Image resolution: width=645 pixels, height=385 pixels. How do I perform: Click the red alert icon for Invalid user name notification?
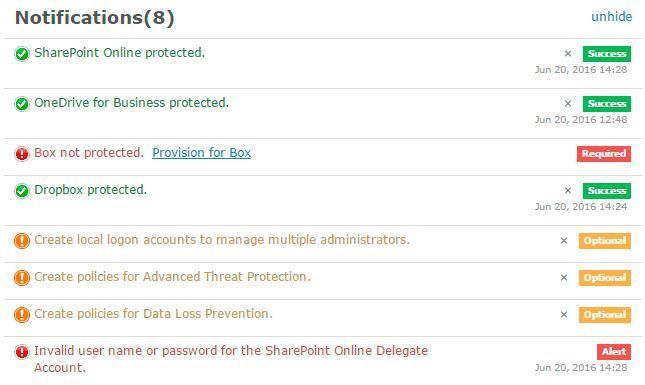coord(22,352)
